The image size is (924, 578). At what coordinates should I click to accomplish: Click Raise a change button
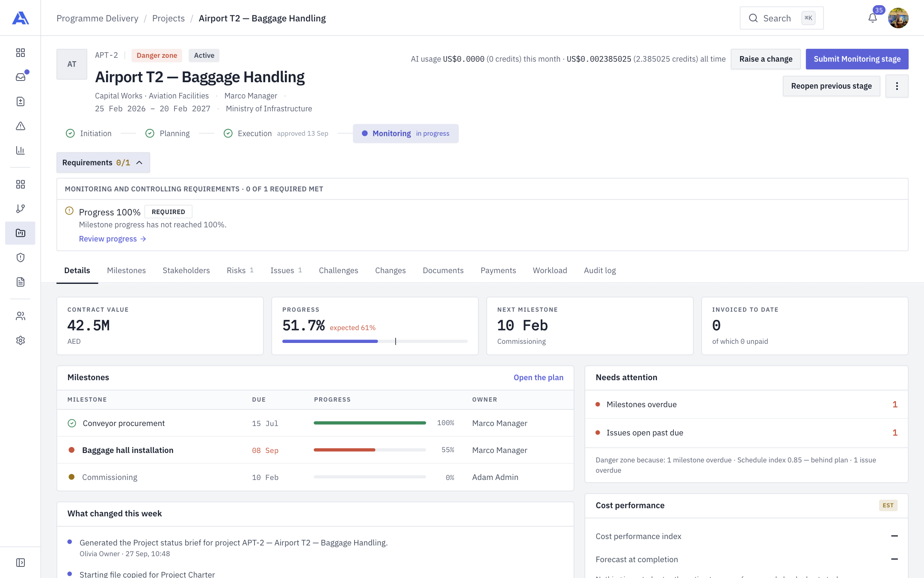(766, 59)
